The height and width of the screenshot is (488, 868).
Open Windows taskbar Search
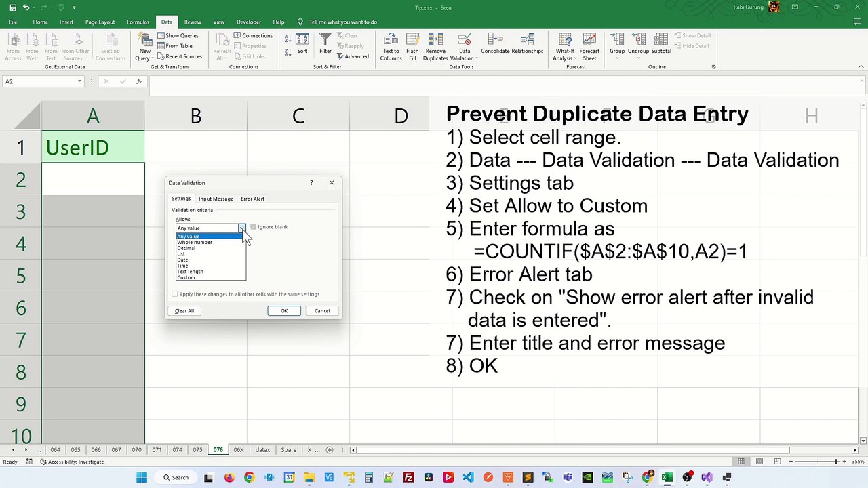[175, 477]
